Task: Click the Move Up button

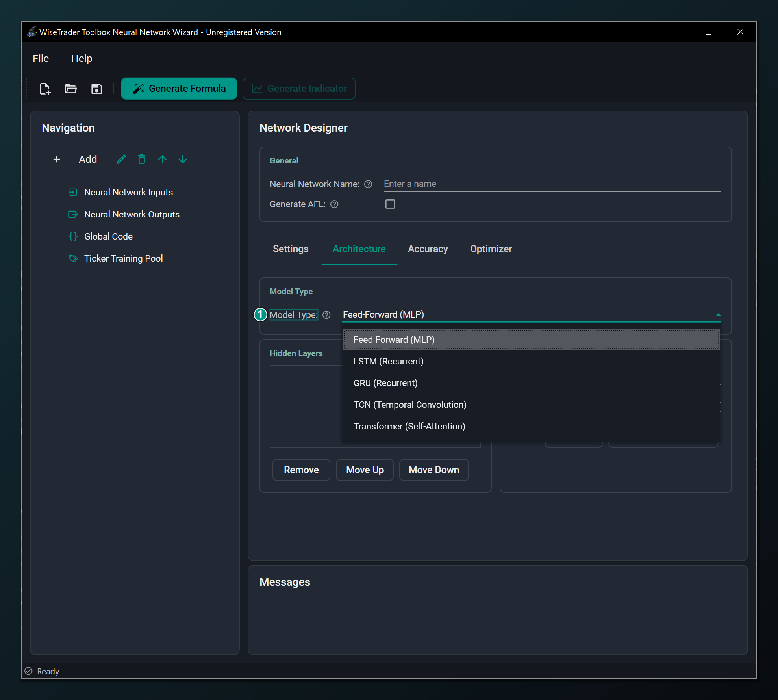Action: click(x=365, y=470)
